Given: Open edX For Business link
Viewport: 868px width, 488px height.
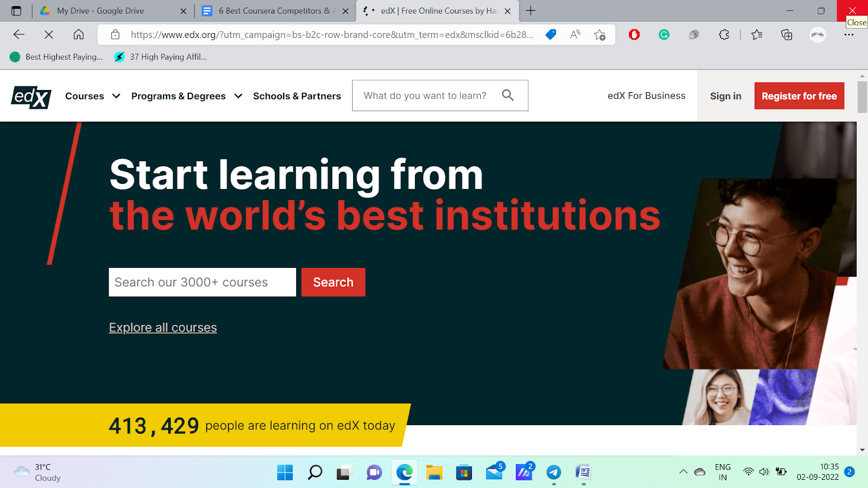Looking at the screenshot, I should (x=646, y=95).
